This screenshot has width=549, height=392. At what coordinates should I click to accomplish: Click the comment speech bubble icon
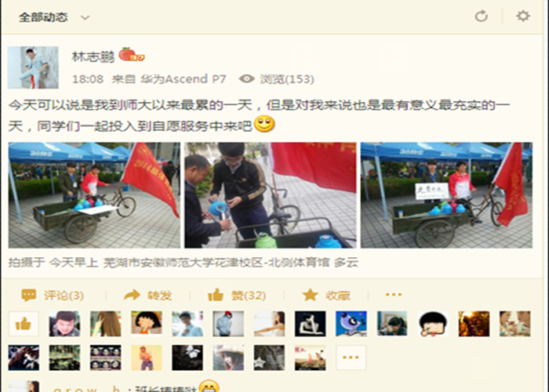tap(28, 295)
